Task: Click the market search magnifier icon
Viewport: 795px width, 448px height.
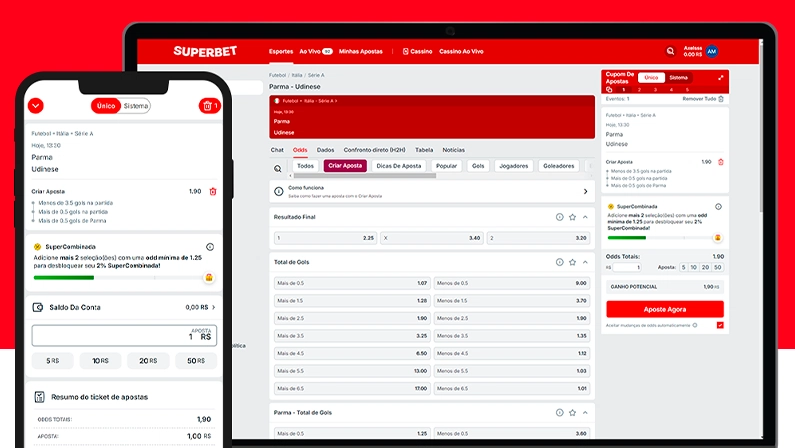Action: (278, 169)
